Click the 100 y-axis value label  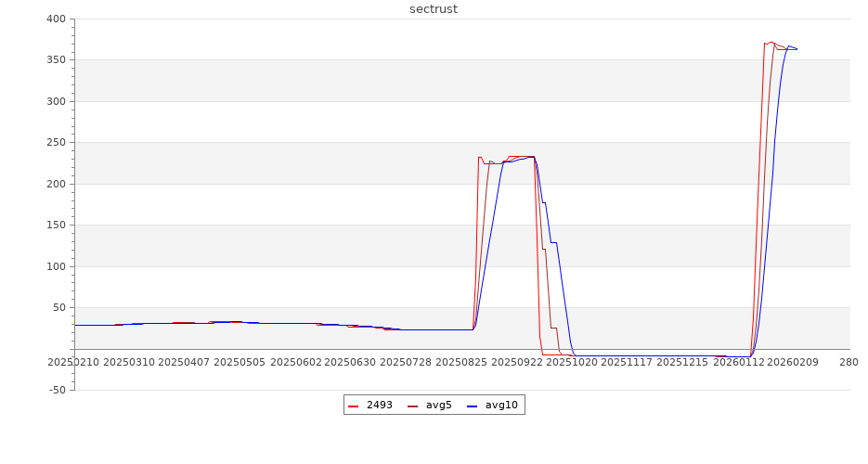tap(55, 266)
